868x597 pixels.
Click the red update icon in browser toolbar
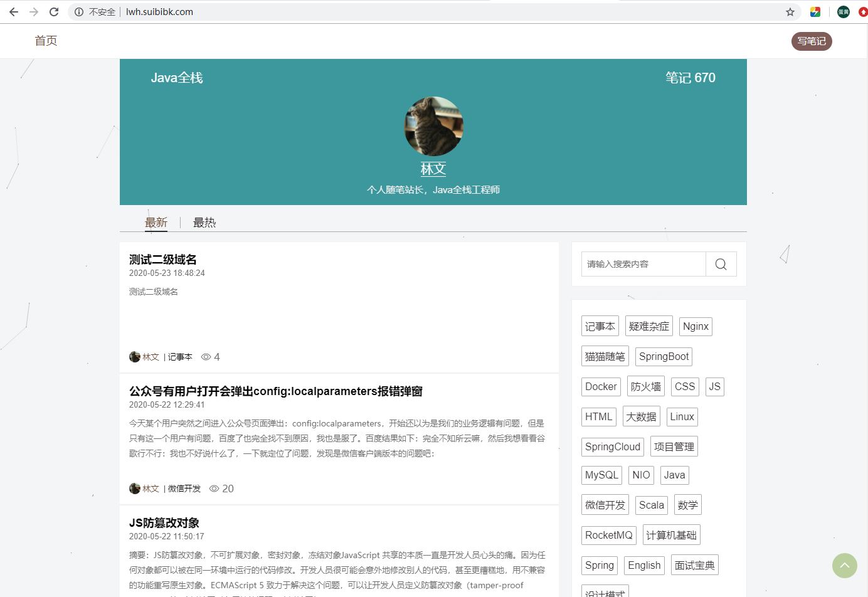coord(863,12)
